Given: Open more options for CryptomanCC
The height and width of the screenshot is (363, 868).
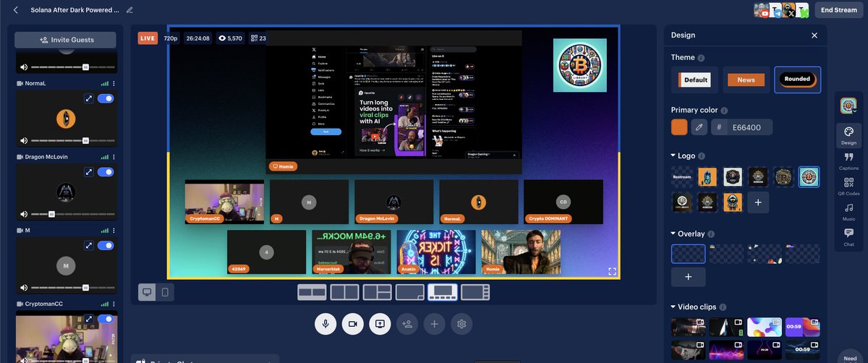Looking at the screenshot, I should point(114,304).
